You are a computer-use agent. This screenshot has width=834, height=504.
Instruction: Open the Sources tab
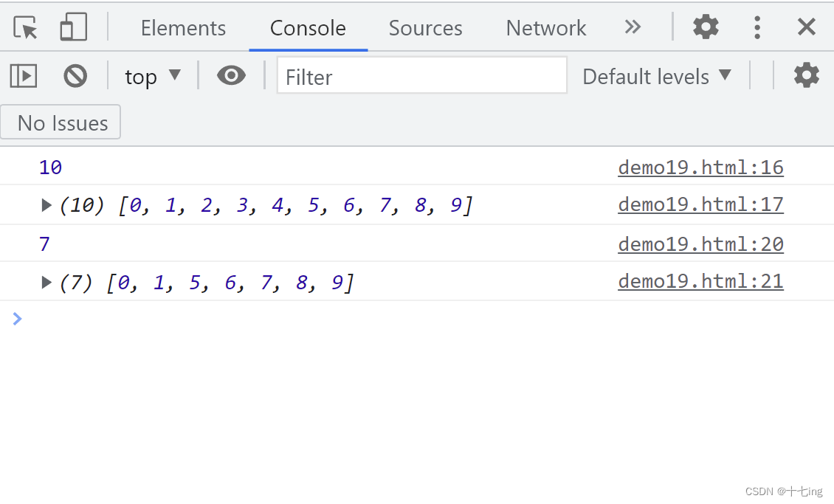click(426, 27)
